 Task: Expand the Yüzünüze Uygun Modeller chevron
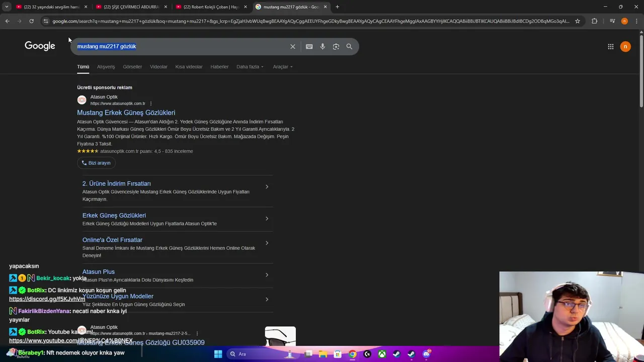click(x=267, y=300)
